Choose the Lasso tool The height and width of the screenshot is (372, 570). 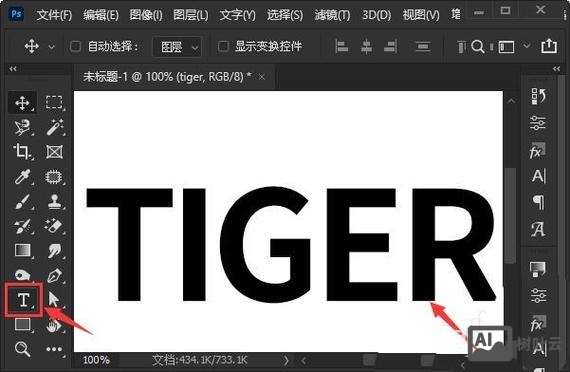23,127
